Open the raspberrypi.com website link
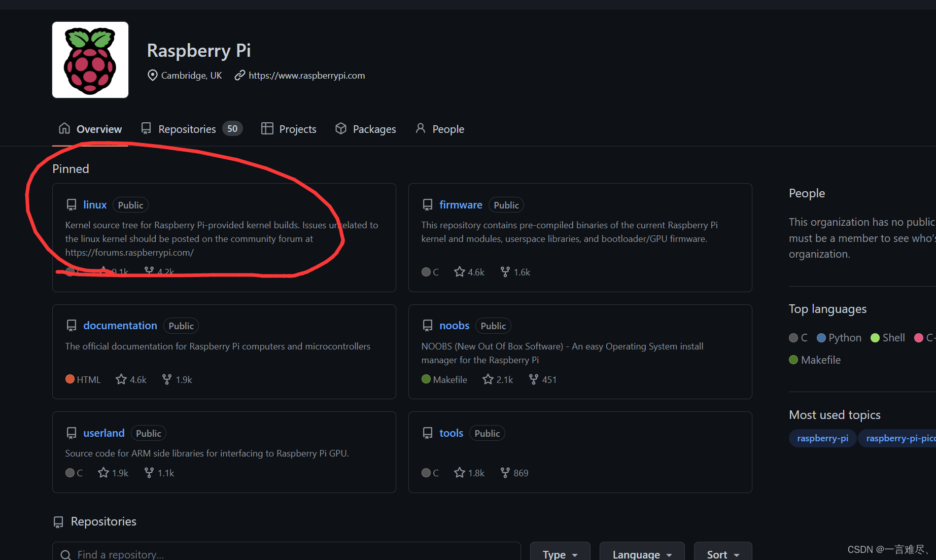936x560 pixels. pyautogui.click(x=306, y=76)
